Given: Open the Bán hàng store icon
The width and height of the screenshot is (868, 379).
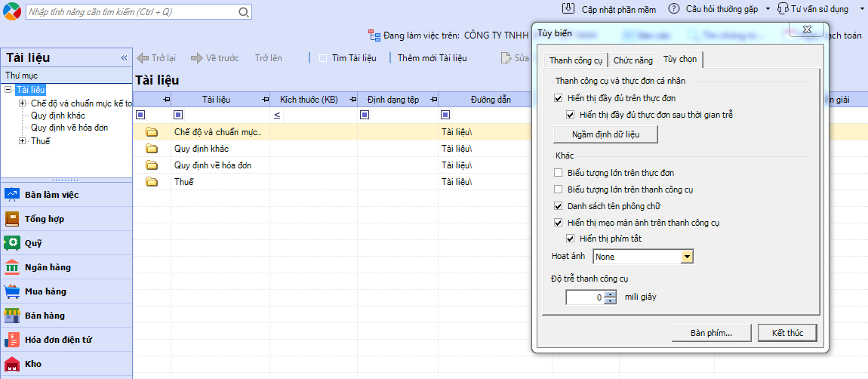Looking at the screenshot, I should coord(12,316).
